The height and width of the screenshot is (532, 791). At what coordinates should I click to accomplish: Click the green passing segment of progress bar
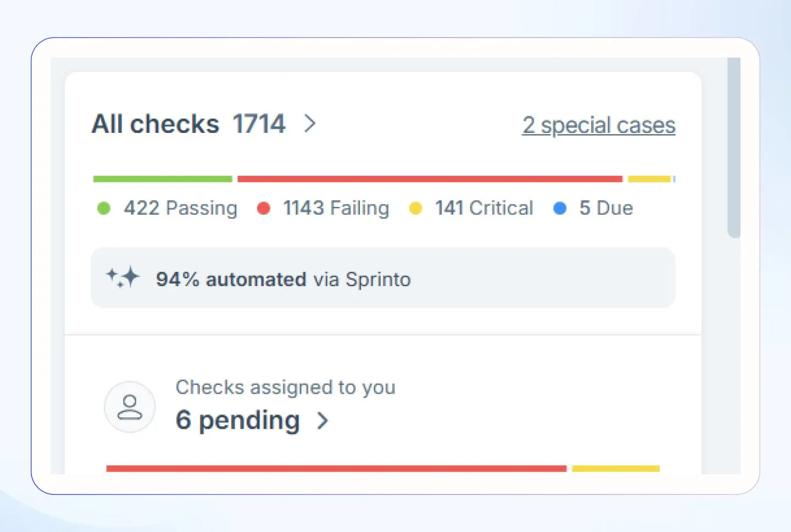point(163,179)
